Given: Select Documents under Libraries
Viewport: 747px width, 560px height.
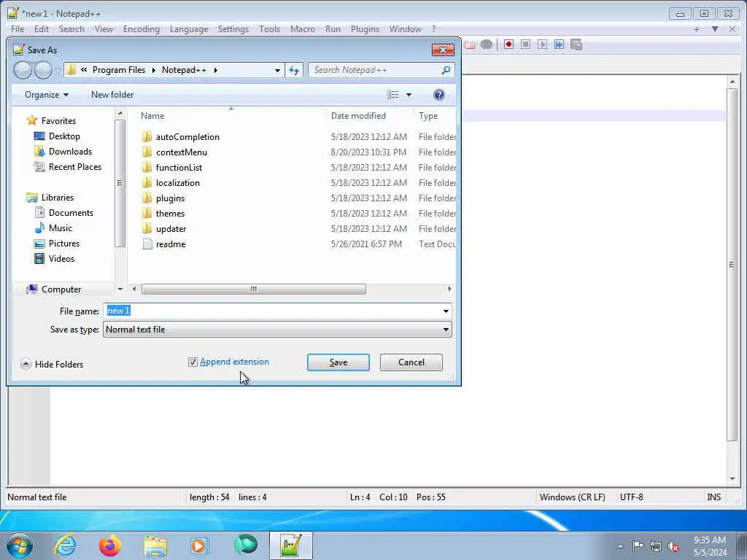Looking at the screenshot, I should click(71, 213).
